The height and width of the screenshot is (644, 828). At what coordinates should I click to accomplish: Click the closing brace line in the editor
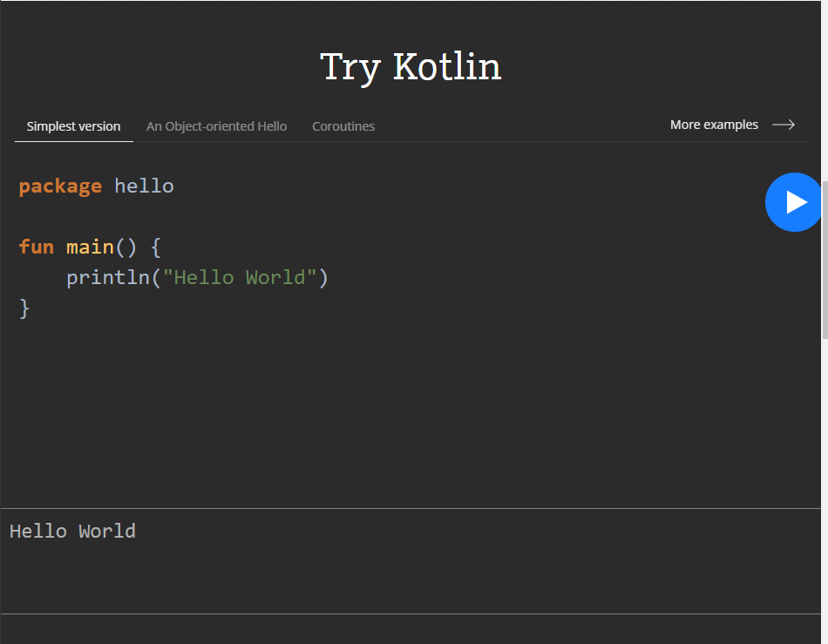(24, 308)
